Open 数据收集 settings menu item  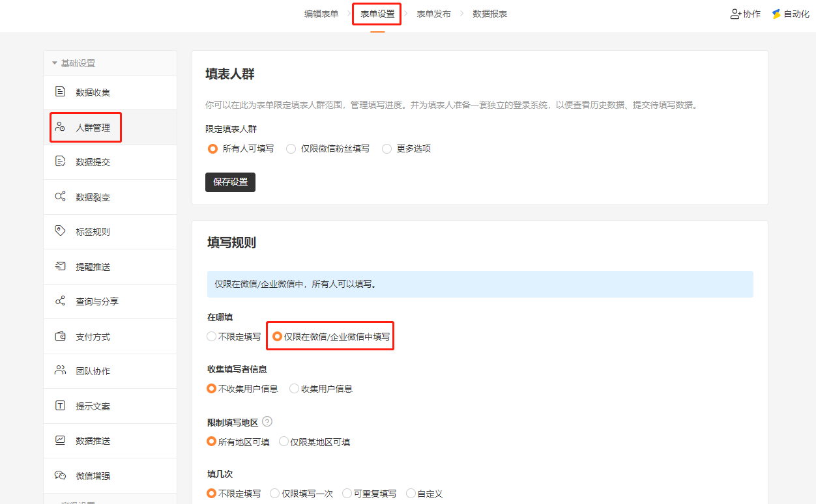pyautogui.click(x=110, y=92)
